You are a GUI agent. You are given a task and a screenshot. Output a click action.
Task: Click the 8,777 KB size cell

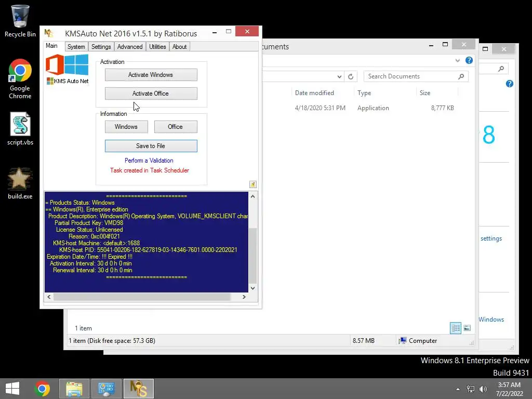442,108
